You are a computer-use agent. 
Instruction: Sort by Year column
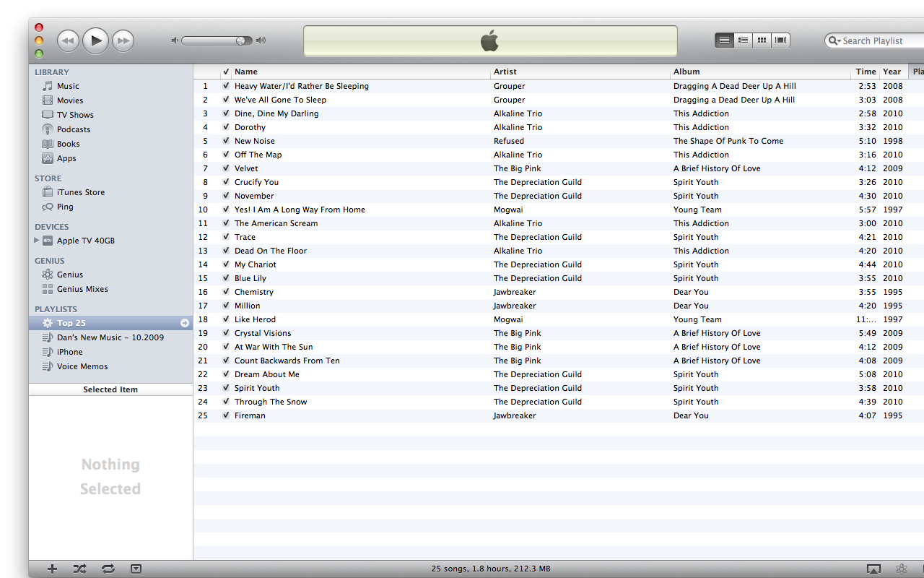coord(894,72)
